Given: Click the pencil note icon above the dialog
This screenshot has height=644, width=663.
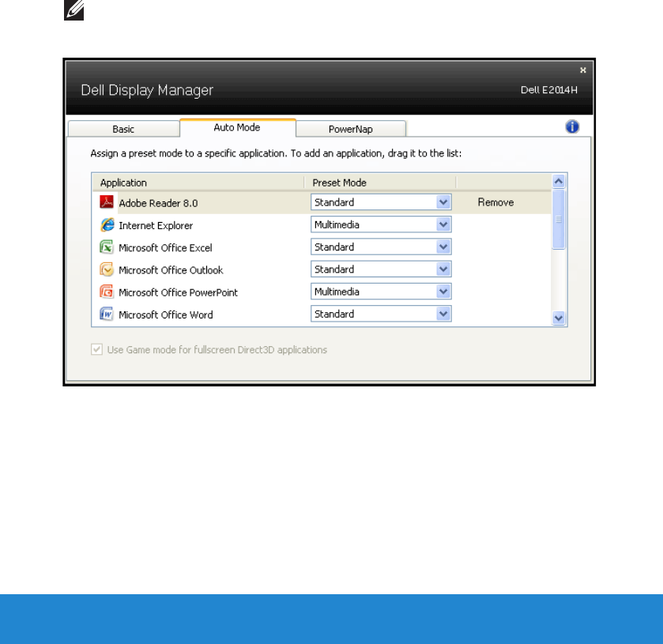Looking at the screenshot, I should 74,10.
